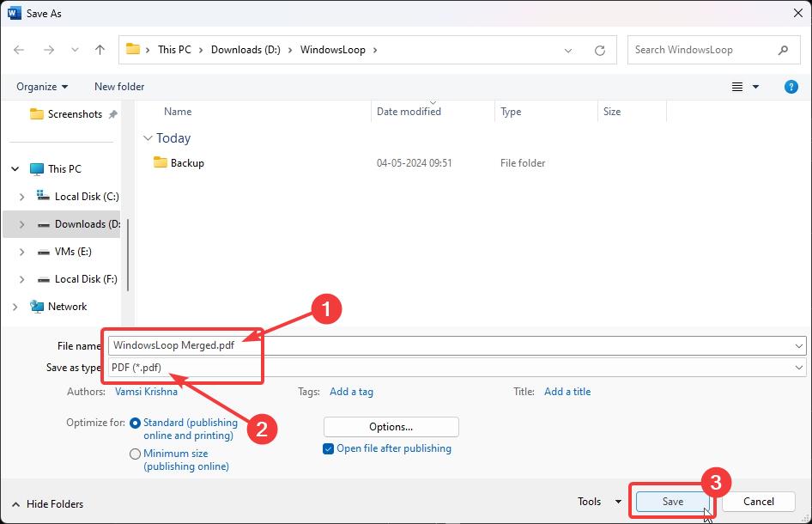Image resolution: width=812 pixels, height=524 pixels.
Task: Navigate back using the back arrow
Action: tap(18, 49)
